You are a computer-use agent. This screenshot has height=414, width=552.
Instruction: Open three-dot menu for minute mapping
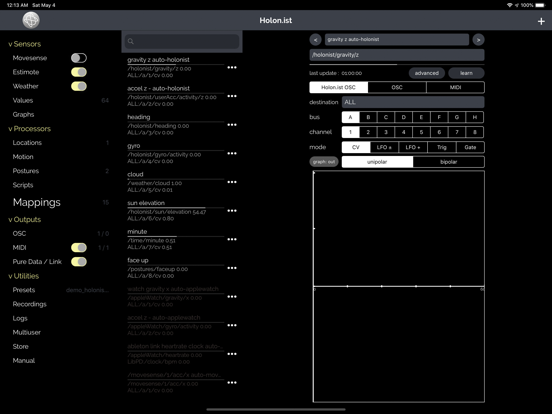[x=232, y=239]
